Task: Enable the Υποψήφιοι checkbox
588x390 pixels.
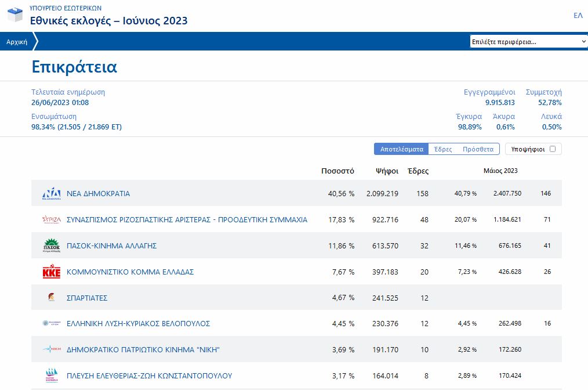Action: [552, 149]
